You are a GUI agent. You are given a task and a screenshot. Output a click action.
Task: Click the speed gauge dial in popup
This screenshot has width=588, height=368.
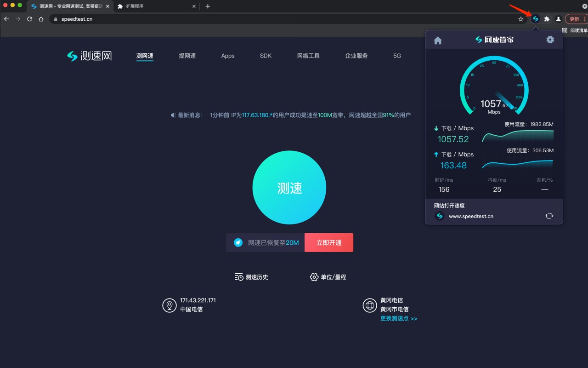click(x=494, y=86)
